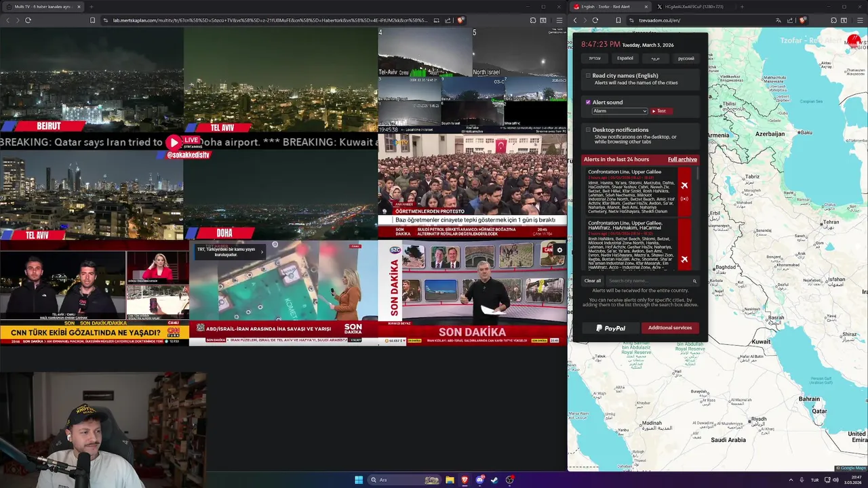This screenshot has width=868, height=488.
Task: Click the Windows taskbar search box
Action: coord(403,480)
